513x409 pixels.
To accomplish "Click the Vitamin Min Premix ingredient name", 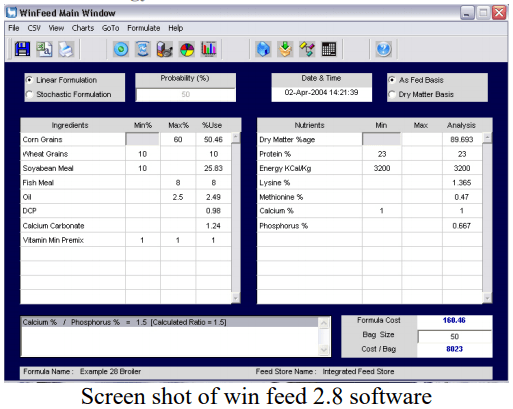I will click(53, 240).
